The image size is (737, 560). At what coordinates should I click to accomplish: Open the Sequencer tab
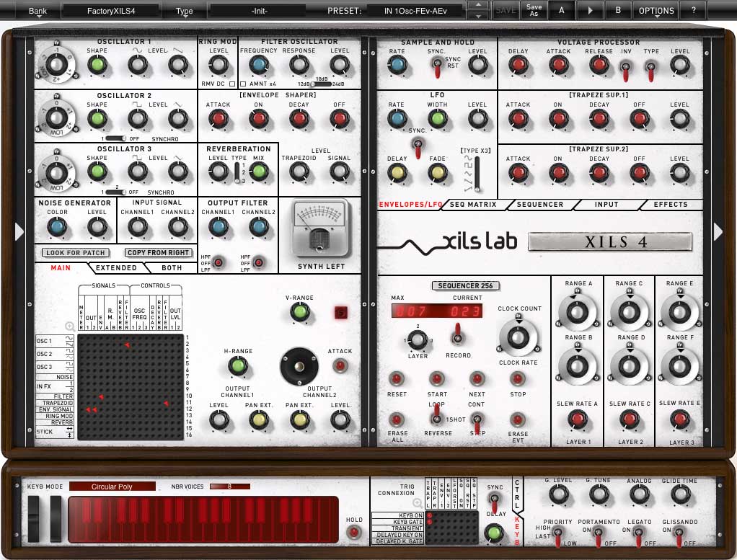point(540,205)
